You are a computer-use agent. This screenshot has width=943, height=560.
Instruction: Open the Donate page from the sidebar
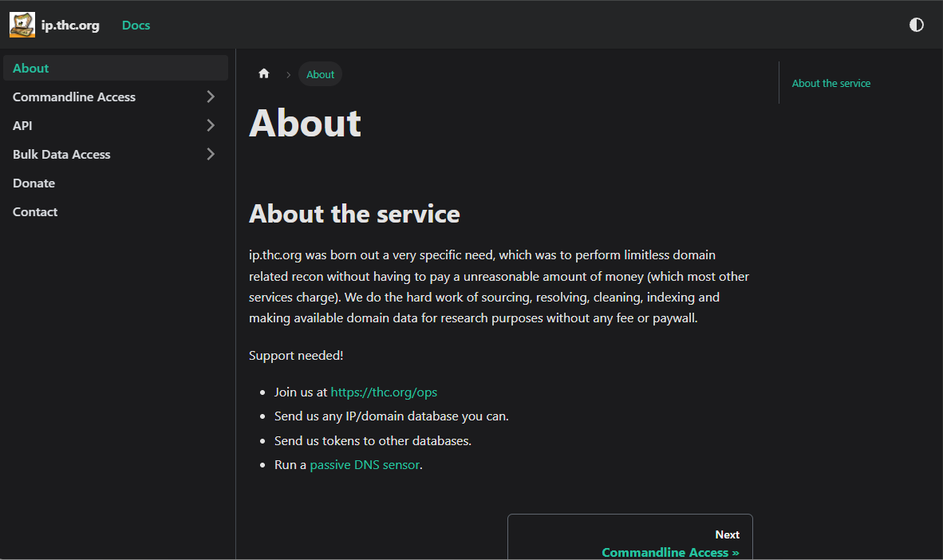34,183
